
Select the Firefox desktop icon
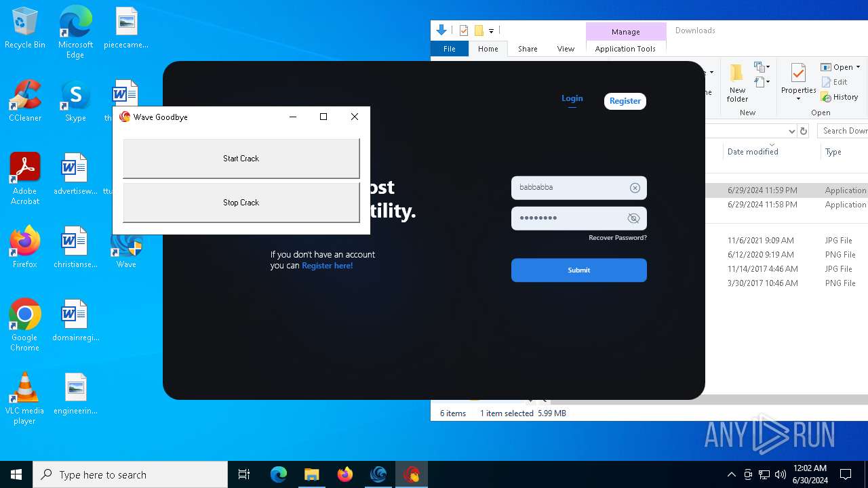point(25,247)
